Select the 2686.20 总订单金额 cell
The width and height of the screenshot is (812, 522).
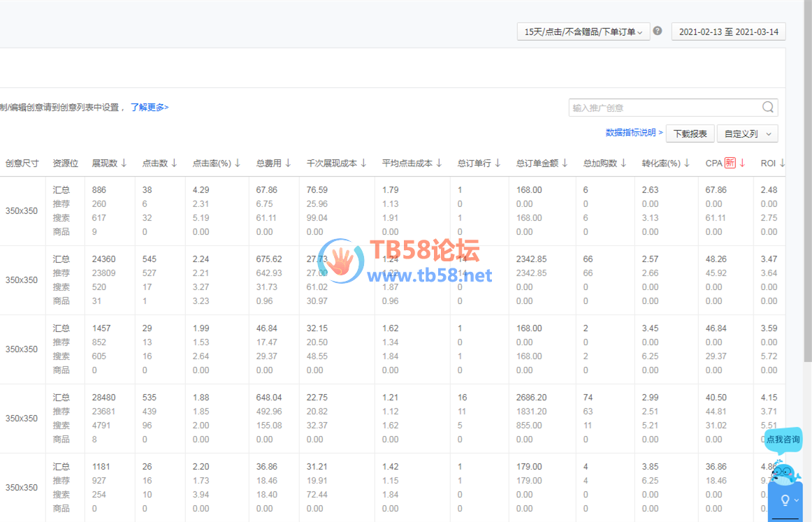pos(531,397)
